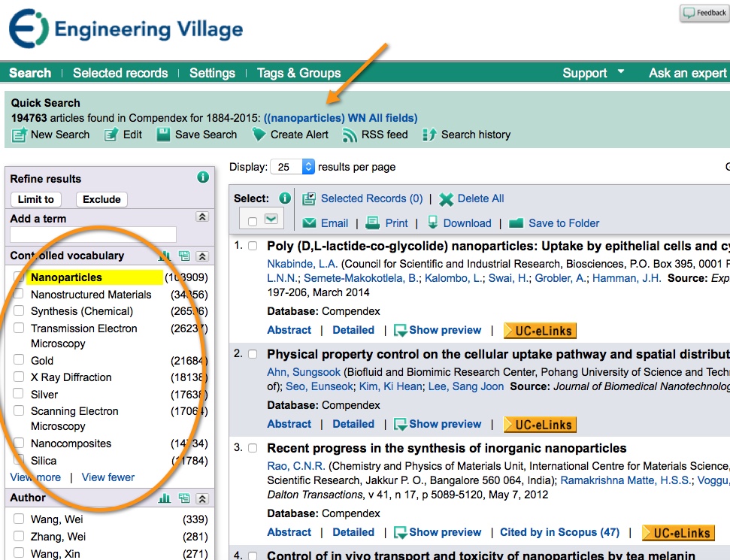
Task: Open title Recent progress in synthesis of inorganic nanoparticles
Action: [447, 448]
